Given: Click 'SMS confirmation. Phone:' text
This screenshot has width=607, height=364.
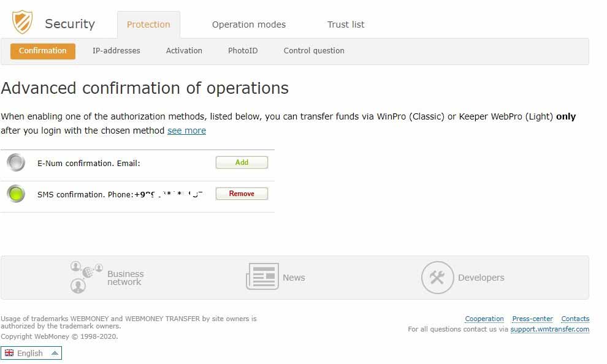Looking at the screenshot, I should click(85, 195).
